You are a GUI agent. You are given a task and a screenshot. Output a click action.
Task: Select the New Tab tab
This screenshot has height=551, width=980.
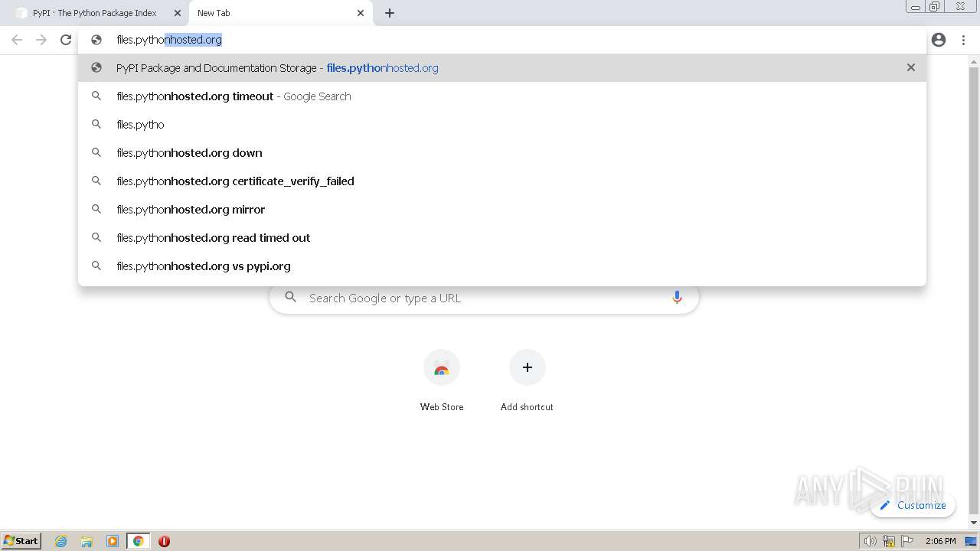tap(280, 13)
